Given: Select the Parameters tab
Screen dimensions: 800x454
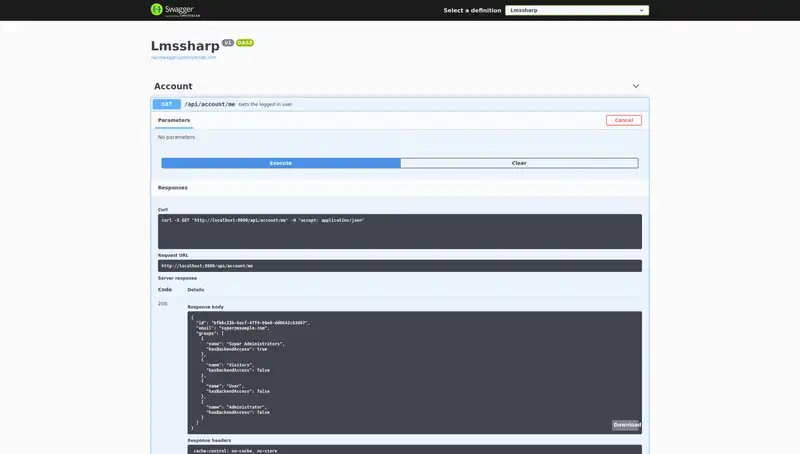Looking at the screenshot, I should point(174,120).
